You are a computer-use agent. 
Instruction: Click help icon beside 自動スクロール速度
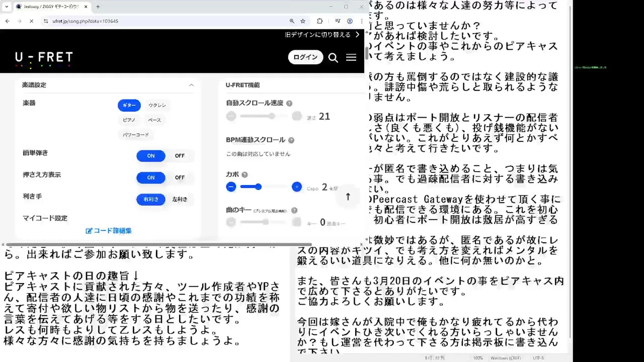[289, 103]
